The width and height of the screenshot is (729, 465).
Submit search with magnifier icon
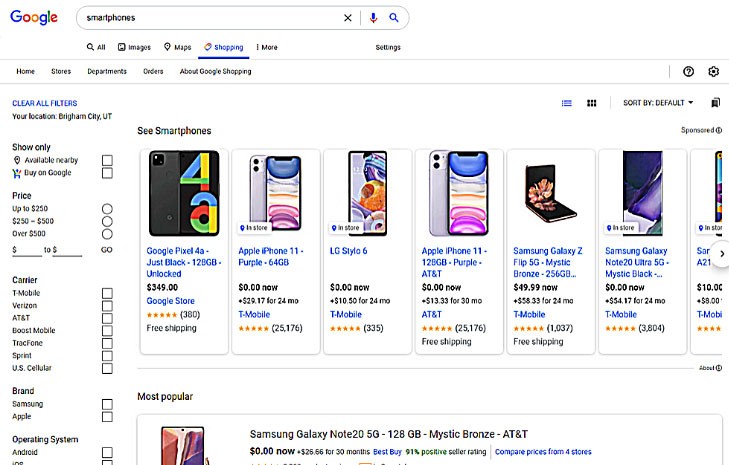click(x=394, y=18)
